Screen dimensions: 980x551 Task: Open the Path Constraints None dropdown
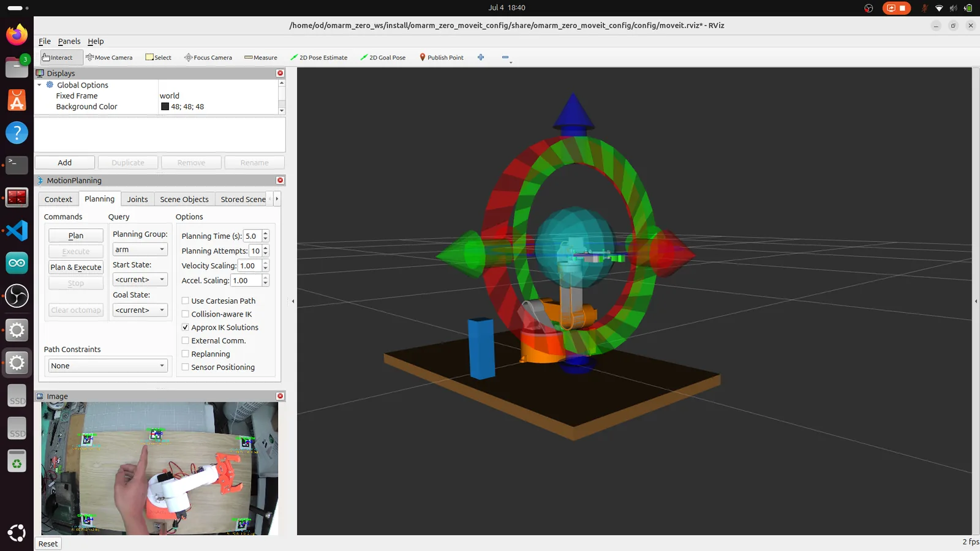(108, 365)
